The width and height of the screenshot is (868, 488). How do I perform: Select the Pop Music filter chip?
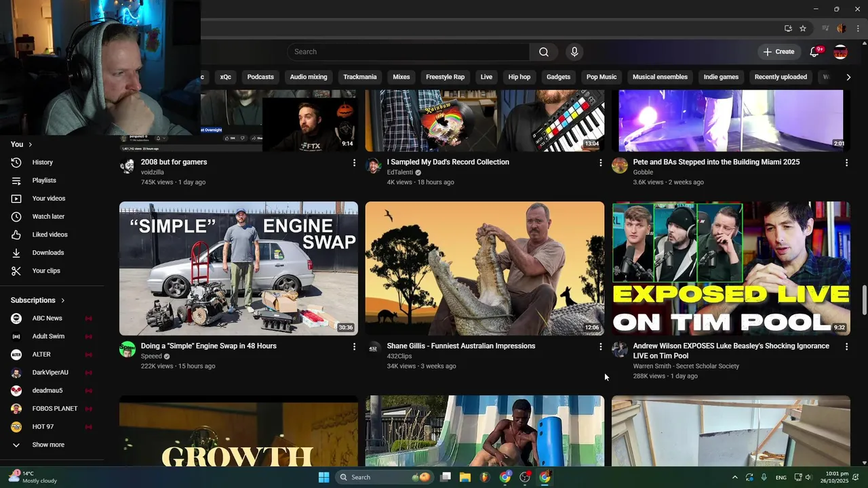click(601, 77)
